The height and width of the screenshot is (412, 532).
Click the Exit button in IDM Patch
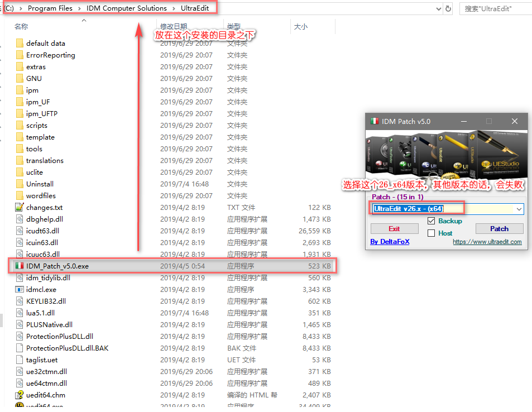point(394,229)
